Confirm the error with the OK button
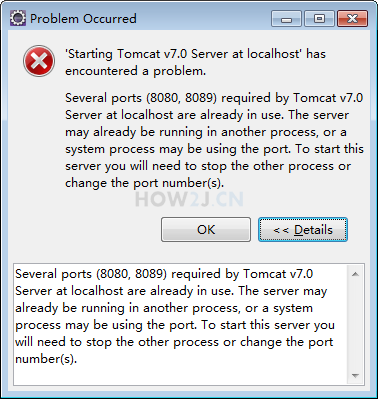Image resolution: width=378 pixels, height=399 pixels. click(x=206, y=230)
